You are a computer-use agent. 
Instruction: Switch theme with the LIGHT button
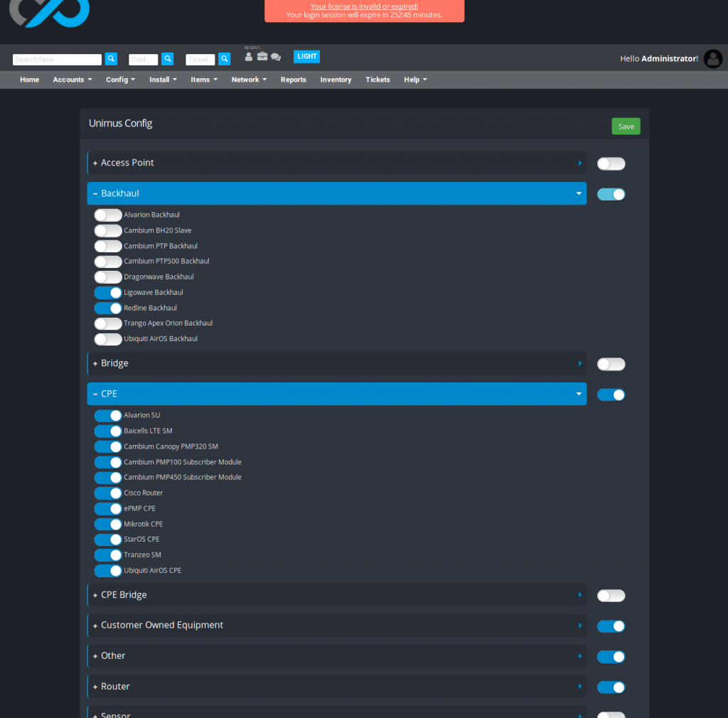[306, 56]
